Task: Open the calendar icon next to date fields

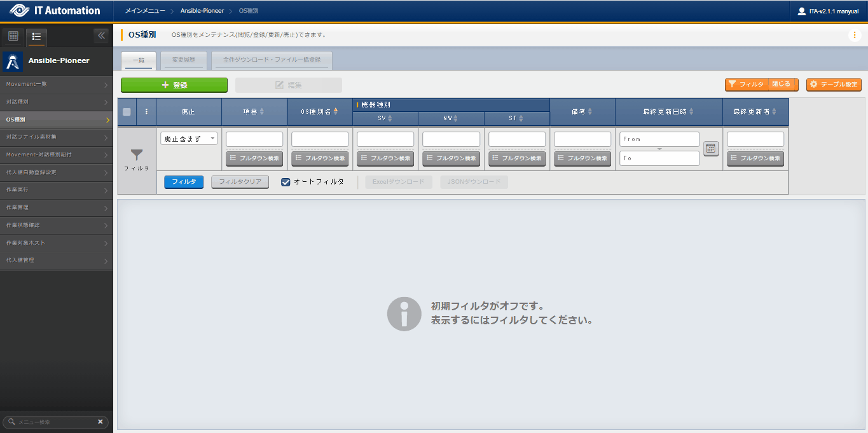Action: click(x=711, y=148)
